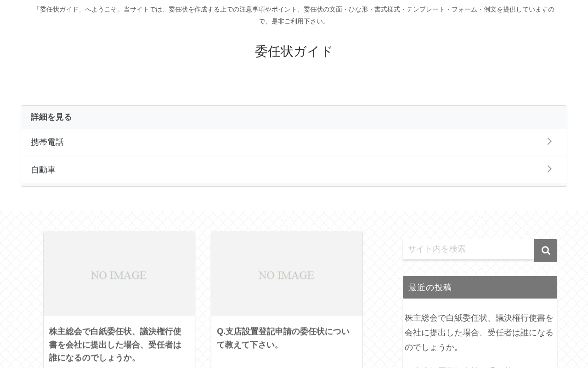
Task: Select the 自動車 row label text
Action: 43,170
